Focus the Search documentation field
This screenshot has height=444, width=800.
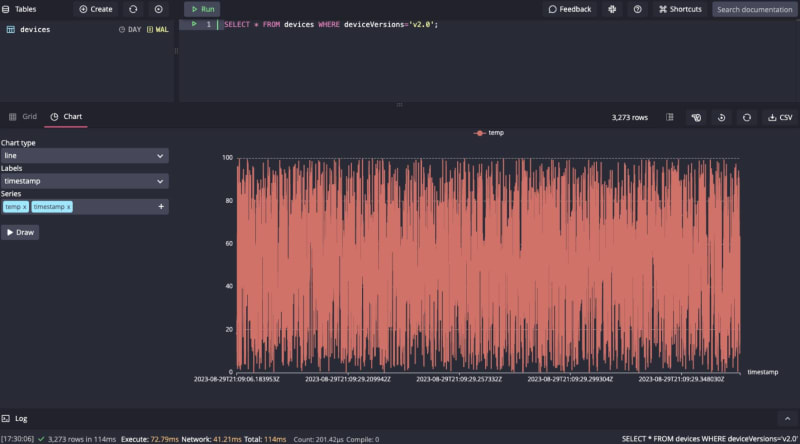coord(755,9)
